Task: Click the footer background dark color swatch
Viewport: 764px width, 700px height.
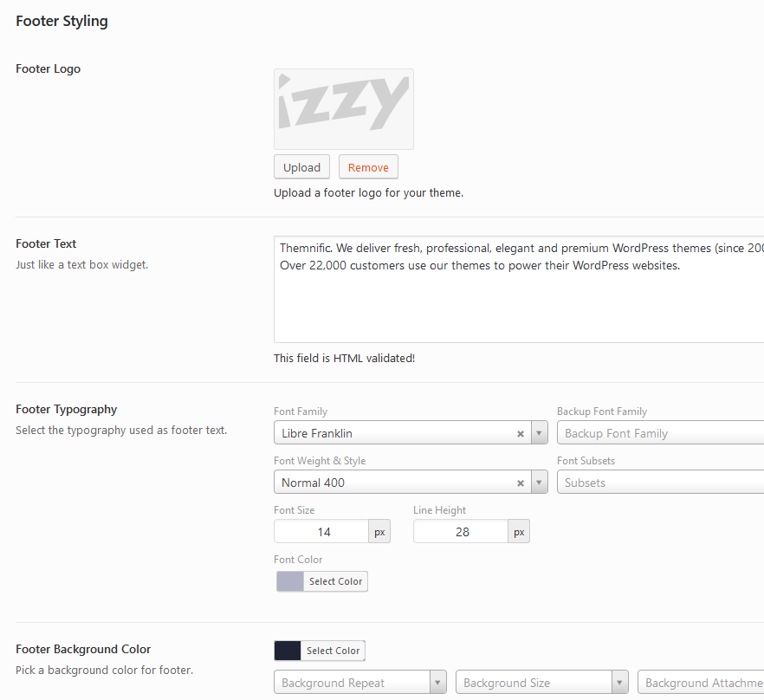Action: pos(287,651)
